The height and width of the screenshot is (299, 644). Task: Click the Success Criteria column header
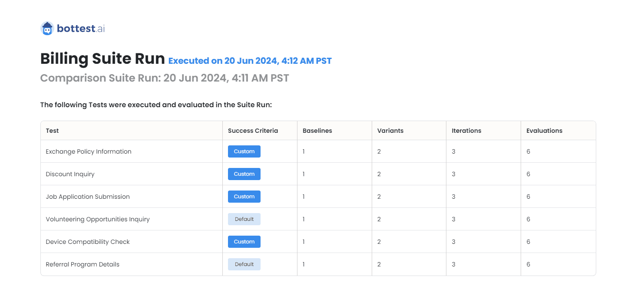coord(253,131)
